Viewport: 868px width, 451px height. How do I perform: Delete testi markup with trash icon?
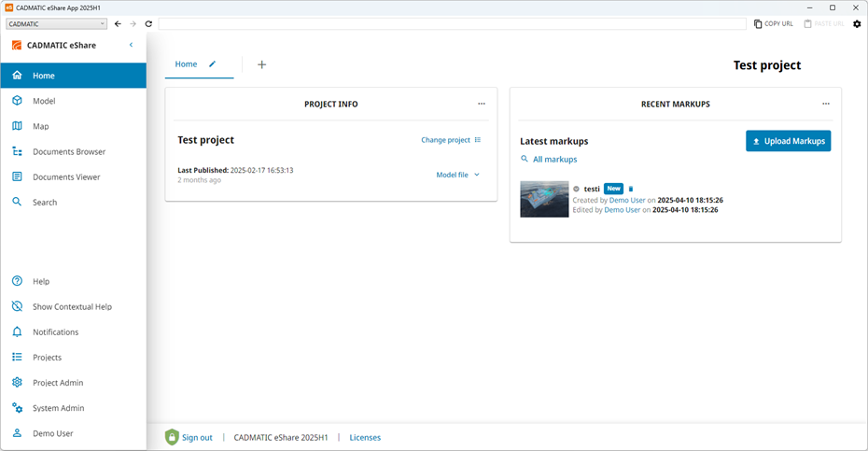pyautogui.click(x=631, y=189)
